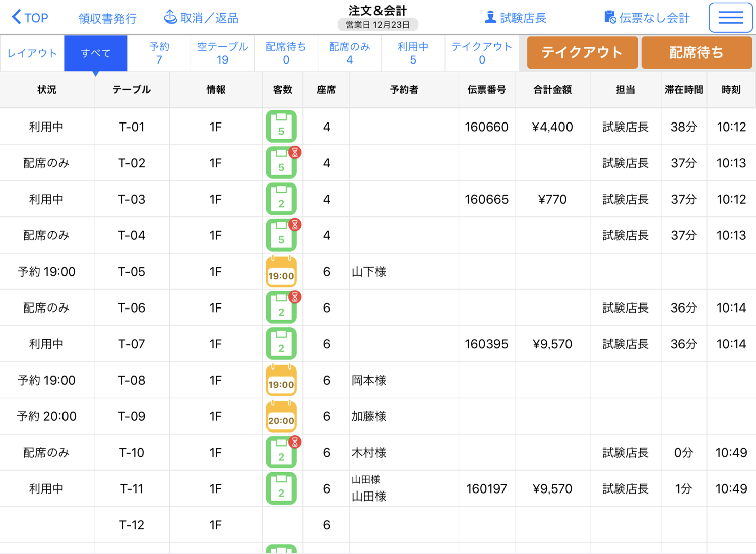Select the 19:00 reservation icon for T-08
The height and width of the screenshot is (554, 756).
[x=281, y=380]
